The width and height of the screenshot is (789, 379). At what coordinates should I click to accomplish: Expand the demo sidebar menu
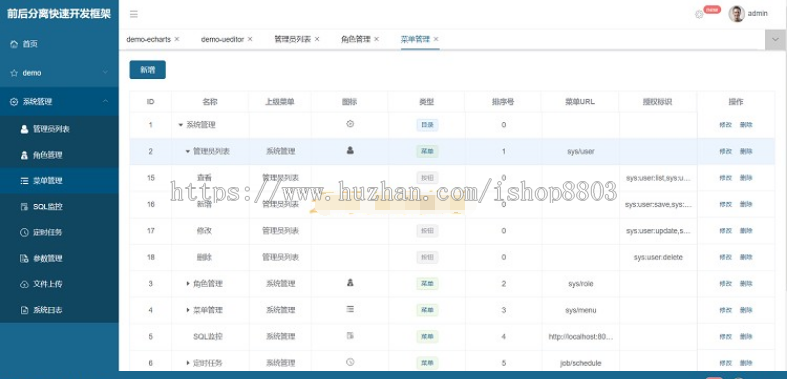[59, 73]
